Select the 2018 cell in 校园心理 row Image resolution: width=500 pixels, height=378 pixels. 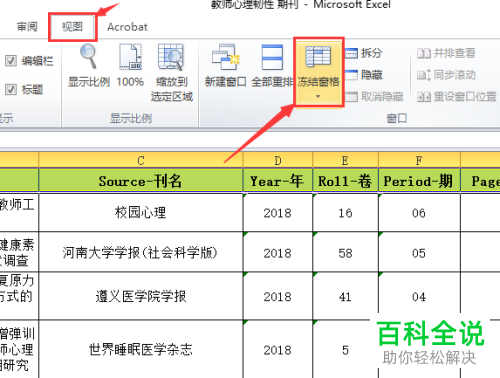(x=278, y=212)
